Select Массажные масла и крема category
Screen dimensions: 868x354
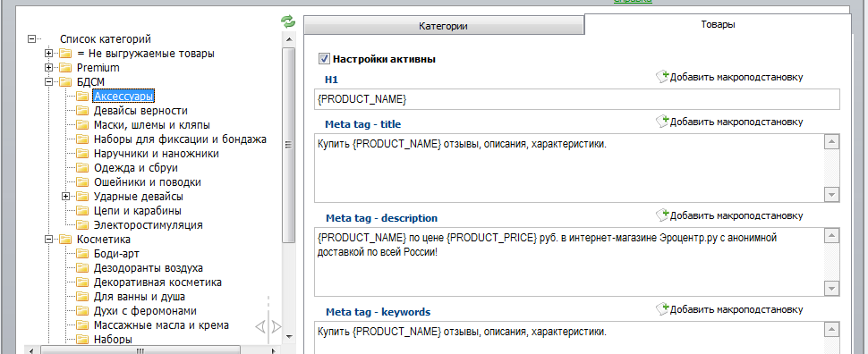161,325
